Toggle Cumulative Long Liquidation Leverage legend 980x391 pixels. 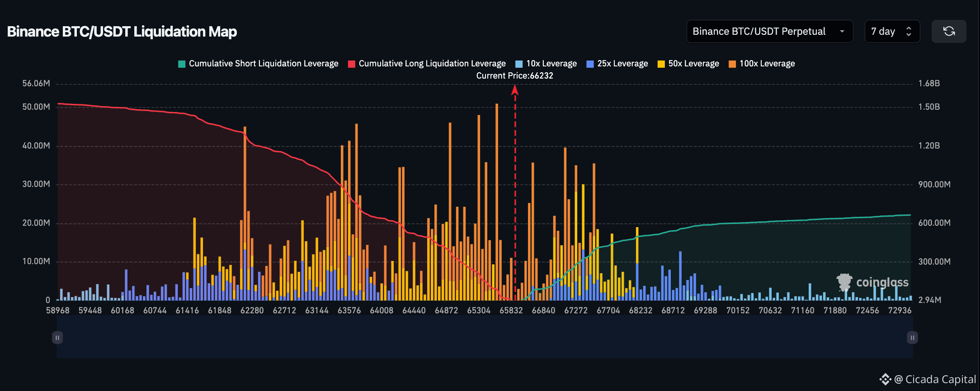click(x=427, y=64)
